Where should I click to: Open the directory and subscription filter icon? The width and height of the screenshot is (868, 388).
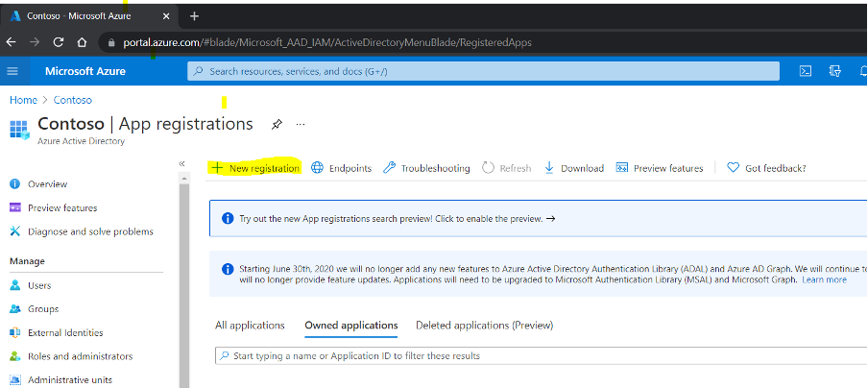point(834,71)
